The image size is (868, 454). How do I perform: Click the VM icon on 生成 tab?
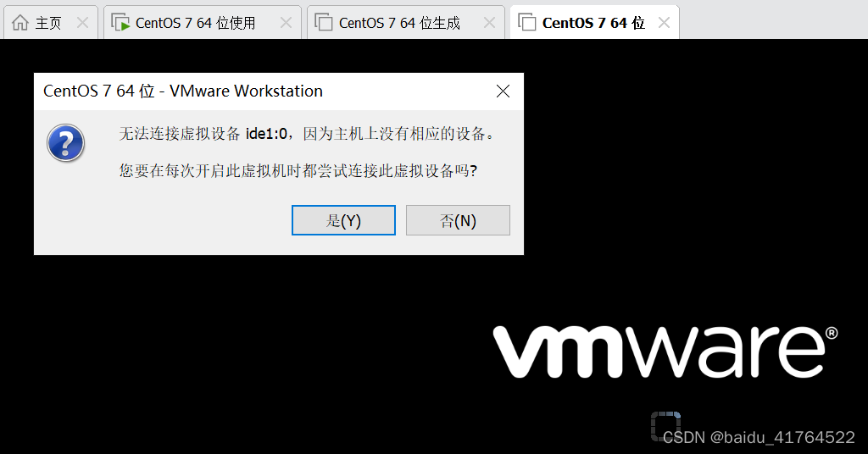(323, 23)
